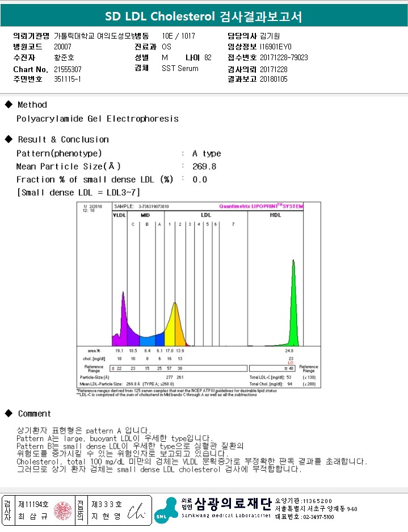Click the green HDL peak in chart
The width and height of the screenshot is (408, 532).
[293, 305]
